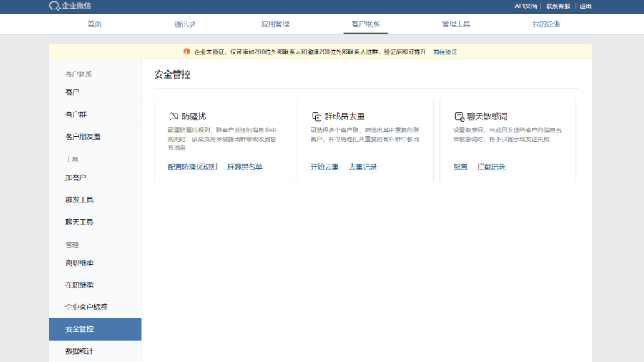The image size is (644, 362).
Task: Open the 首页 tab
Action: click(94, 24)
